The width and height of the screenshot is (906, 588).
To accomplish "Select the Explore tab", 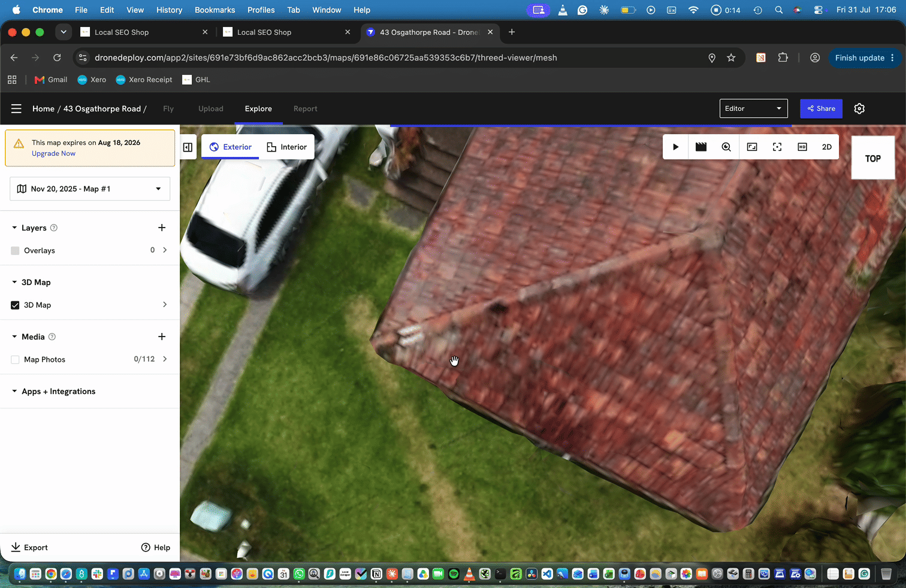I will point(258,108).
